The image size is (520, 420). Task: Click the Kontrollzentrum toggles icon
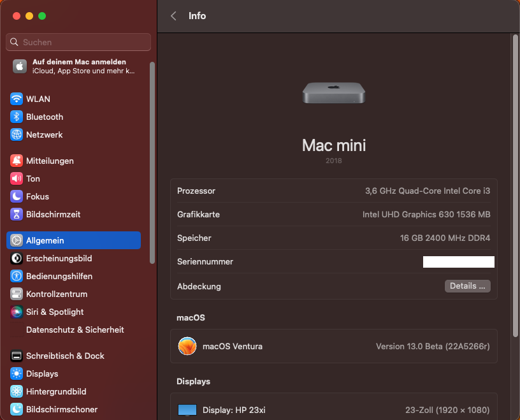point(17,294)
